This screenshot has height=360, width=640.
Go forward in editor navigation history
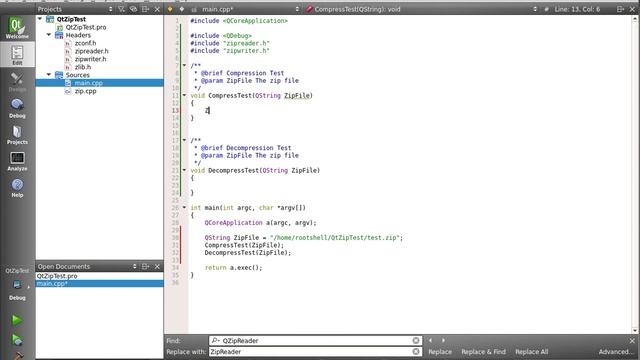[x=182, y=9]
